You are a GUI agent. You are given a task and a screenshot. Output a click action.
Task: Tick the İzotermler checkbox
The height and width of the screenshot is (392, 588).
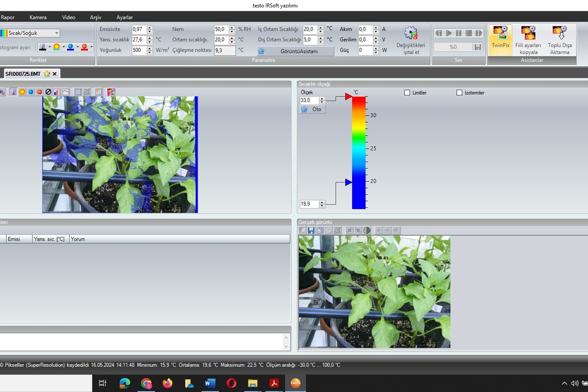(x=459, y=93)
